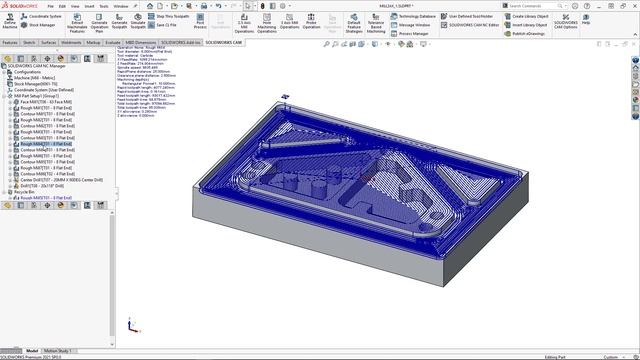This screenshot has width=640, height=360.
Task: Switch to the Features tab
Action: [10, 42]
